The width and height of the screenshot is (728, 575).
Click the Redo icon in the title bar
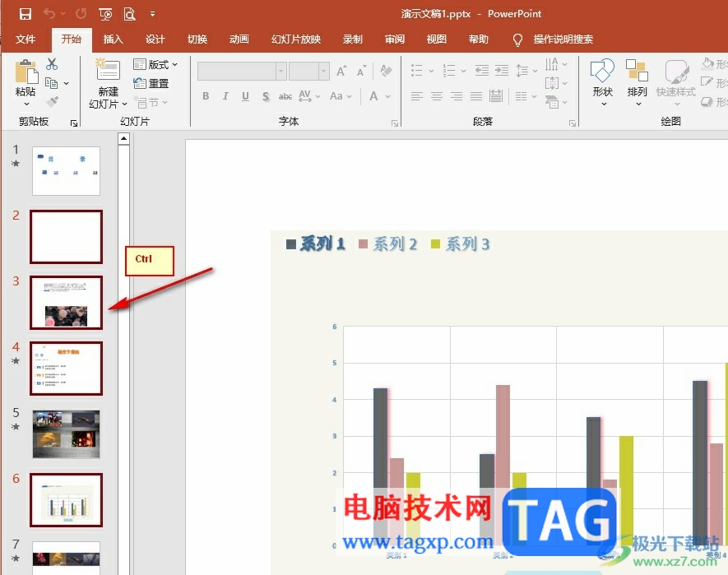pyautogui.click(x=81, y=14)
